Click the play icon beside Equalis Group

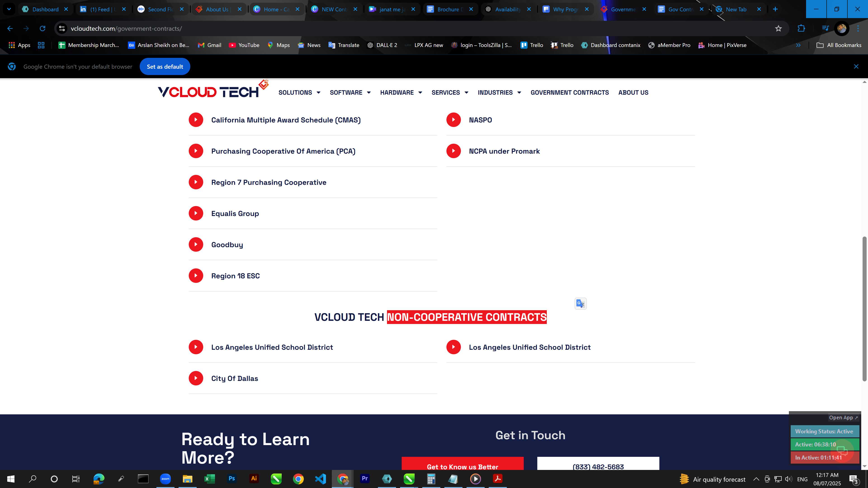(x=196, y=213)
